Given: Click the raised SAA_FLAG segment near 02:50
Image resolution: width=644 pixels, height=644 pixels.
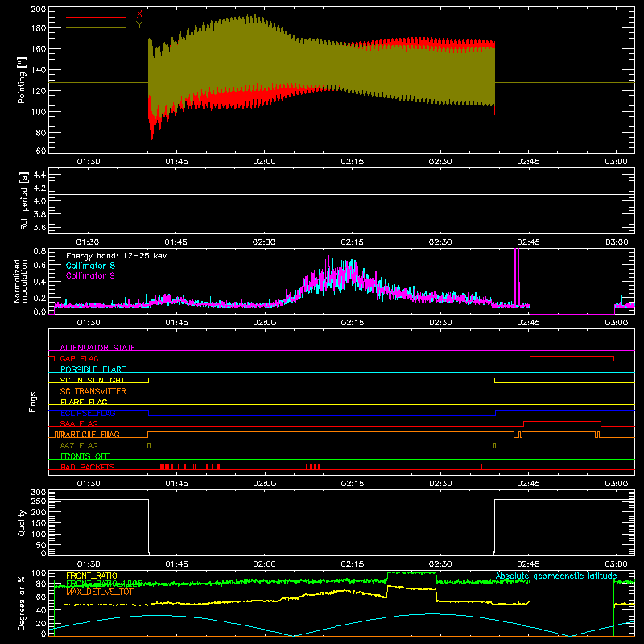Looking at the screenshot, I should [562, 421].
